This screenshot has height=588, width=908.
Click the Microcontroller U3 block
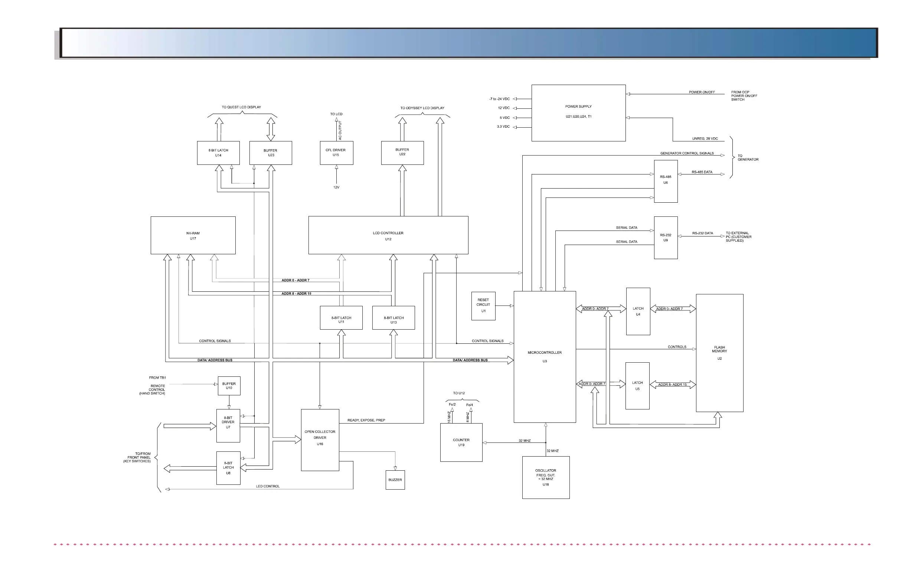pyautogui.click(x=545, y=356)
